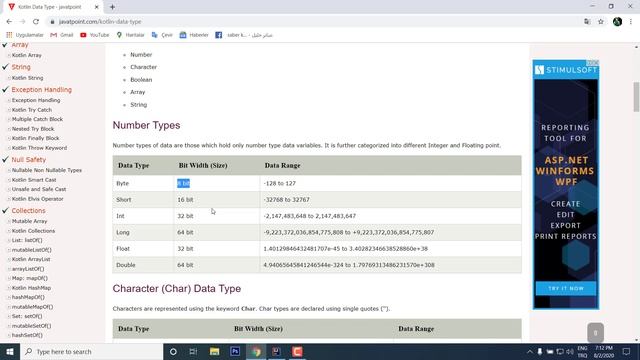Image resolution: width=640 pixels, height=360 pixels.
Task: Open the Çeviri translate bookmark
Action: (x=162, y=35)
